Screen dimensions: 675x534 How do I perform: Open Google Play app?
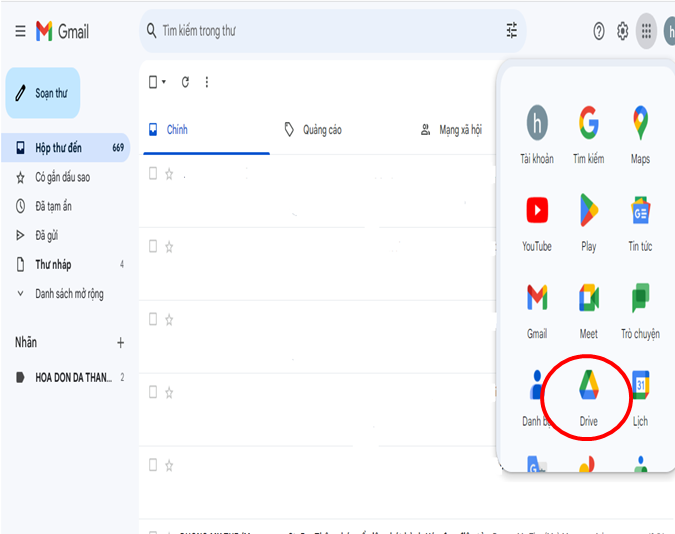click(588, 224)
